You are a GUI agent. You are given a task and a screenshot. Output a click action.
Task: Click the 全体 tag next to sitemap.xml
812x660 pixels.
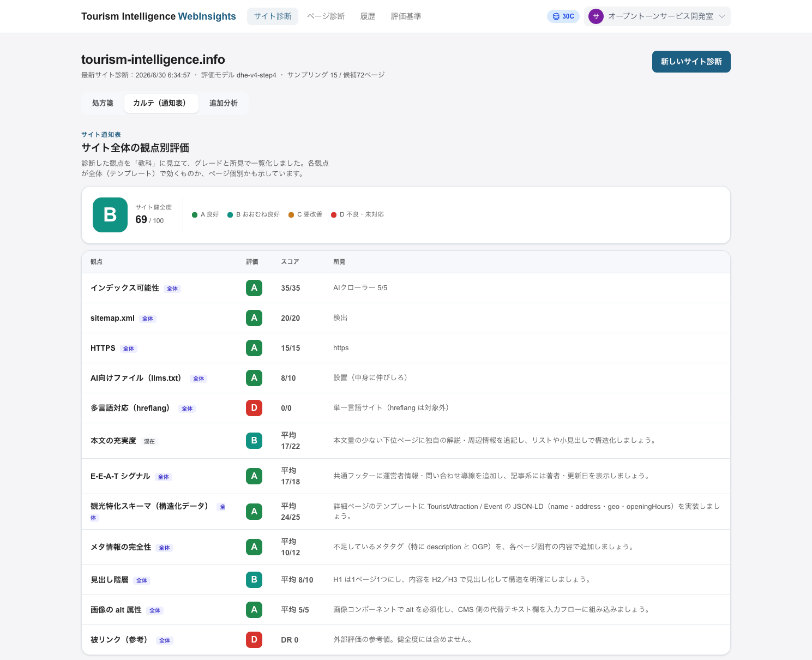148,319
